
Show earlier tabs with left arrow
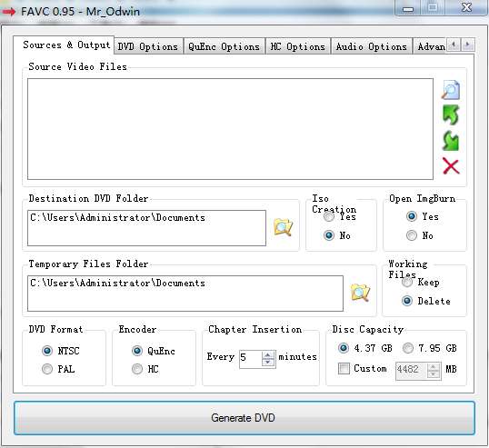pyautogui.click(x=454, y=45)
